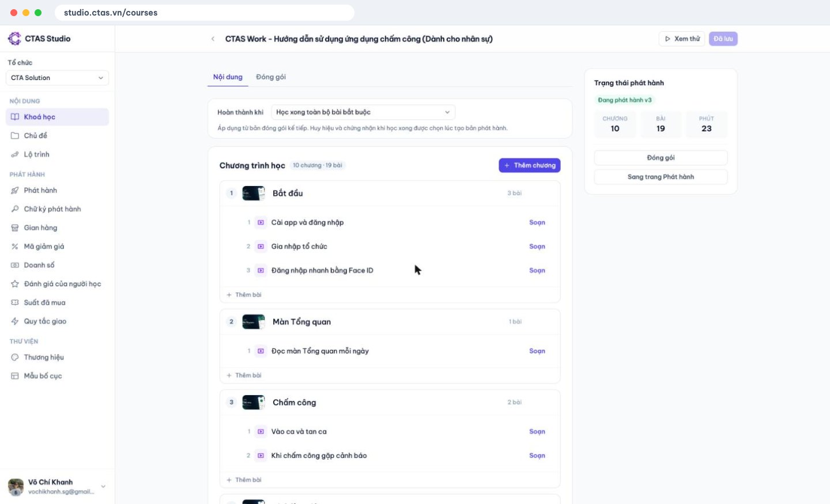Screen dimensions: 830x504
Task: Click Soạn for Đọc màn Tổng quan mỗi ngày
Action: [x=537, y=351]
